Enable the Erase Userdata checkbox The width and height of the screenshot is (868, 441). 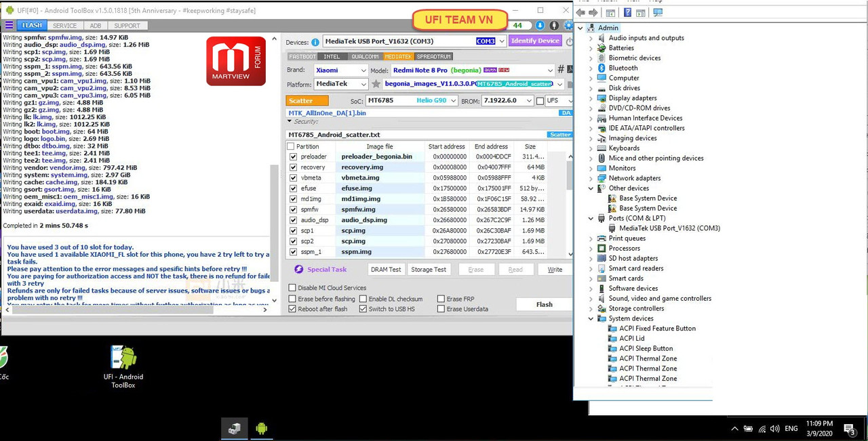tap(441, 309)
